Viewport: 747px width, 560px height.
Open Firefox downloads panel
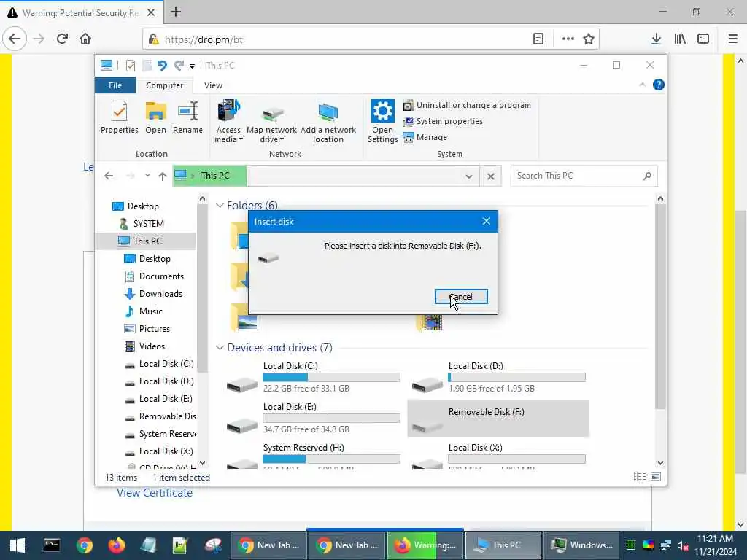pyautogui.click(x=656, y=39)
